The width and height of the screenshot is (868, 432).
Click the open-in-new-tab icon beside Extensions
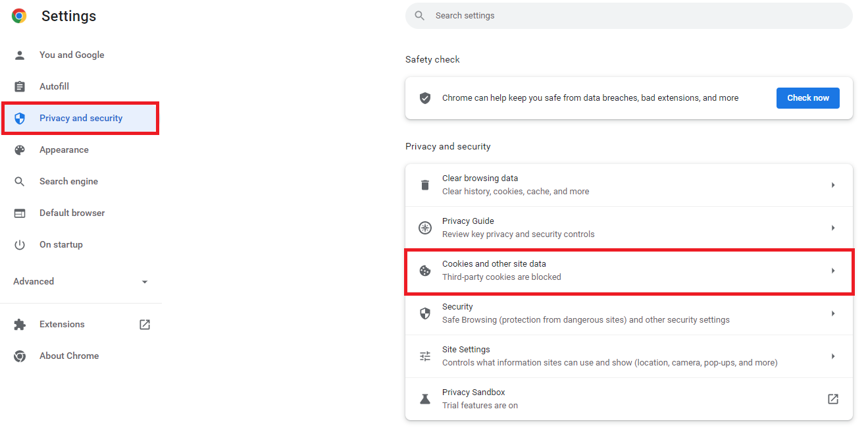pos(145,325)
